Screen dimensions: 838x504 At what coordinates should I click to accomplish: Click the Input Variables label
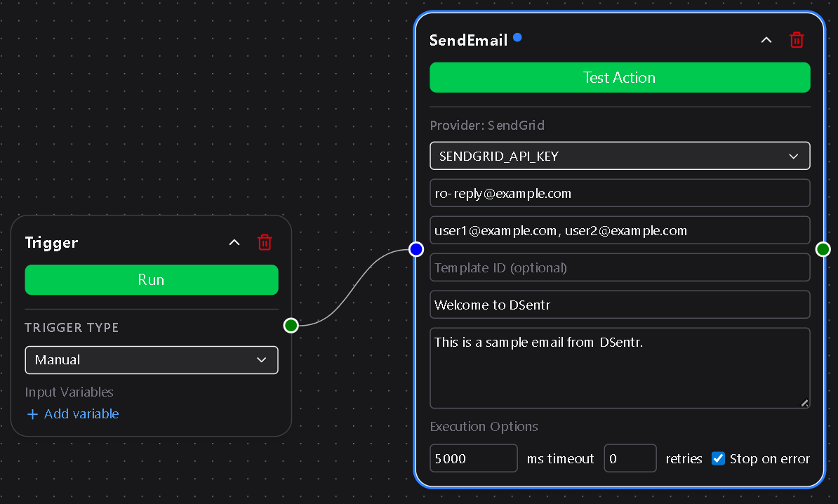click(x=69, y=392)
